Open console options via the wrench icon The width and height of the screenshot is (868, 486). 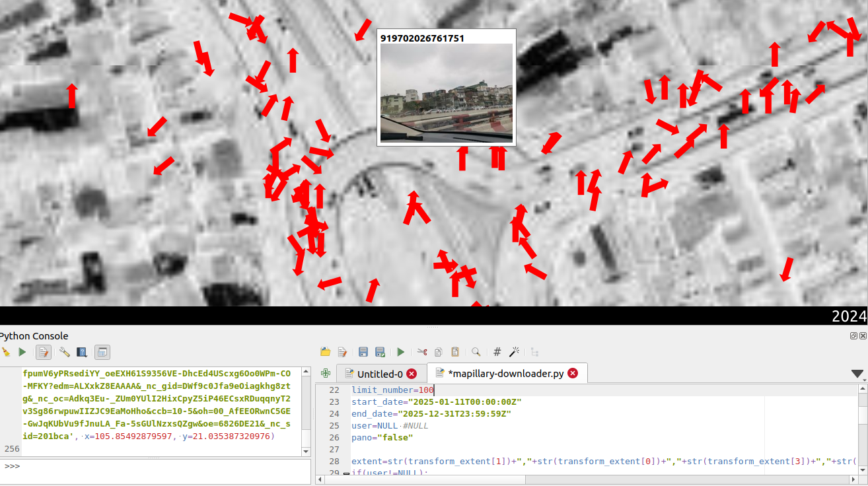tap(64, 352)
